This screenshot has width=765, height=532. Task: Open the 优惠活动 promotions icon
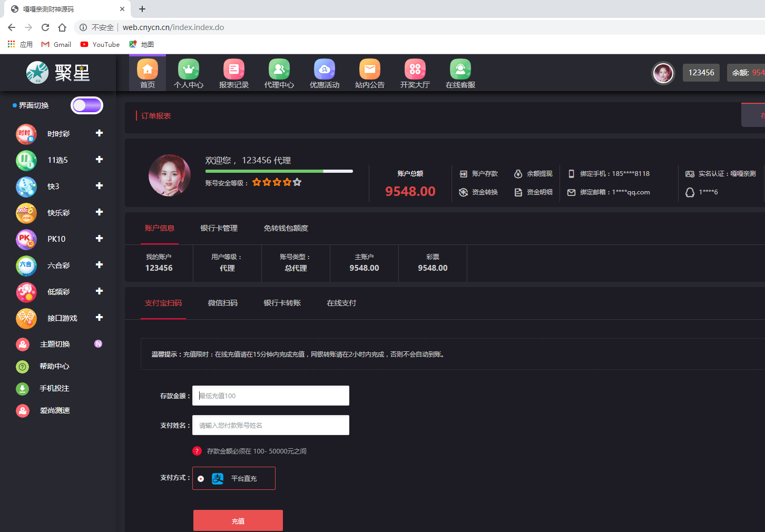coord(325,70)
